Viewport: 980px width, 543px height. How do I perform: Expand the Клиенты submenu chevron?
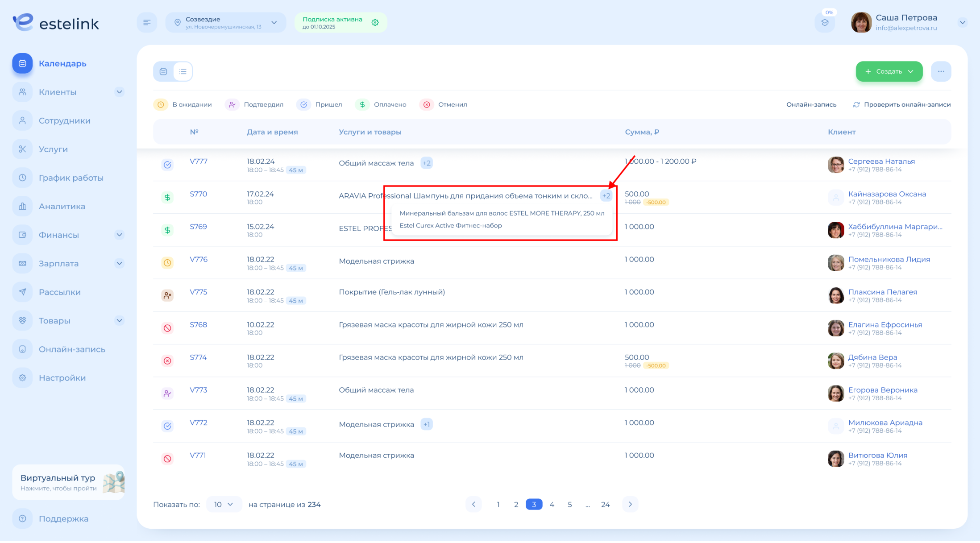point(119,92)
